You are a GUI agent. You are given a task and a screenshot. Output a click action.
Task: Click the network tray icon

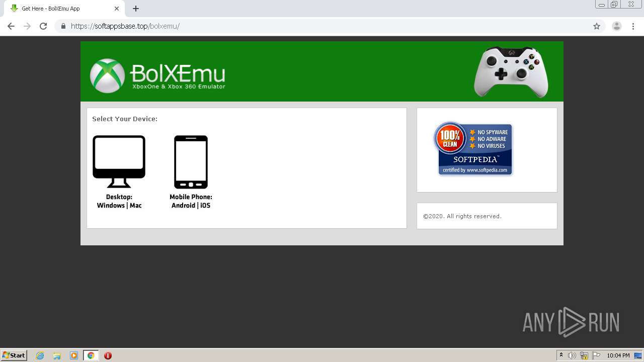coord(584,355)
